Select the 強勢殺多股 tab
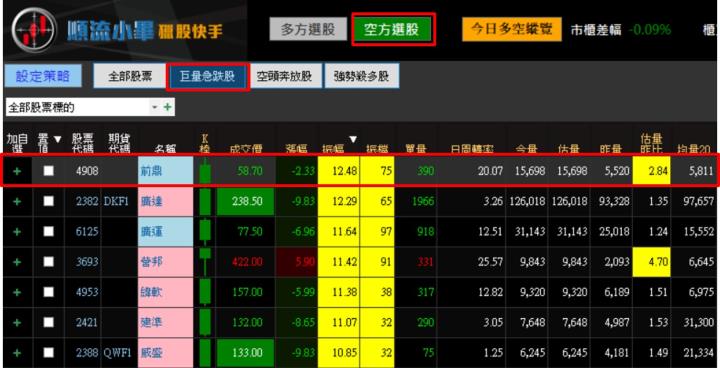 click(361, 76)
